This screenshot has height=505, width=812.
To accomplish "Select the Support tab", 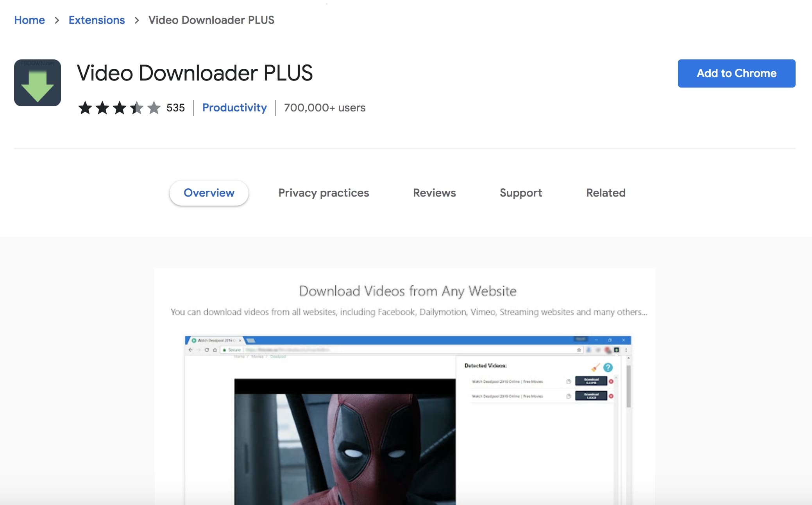I will (520, 193).
